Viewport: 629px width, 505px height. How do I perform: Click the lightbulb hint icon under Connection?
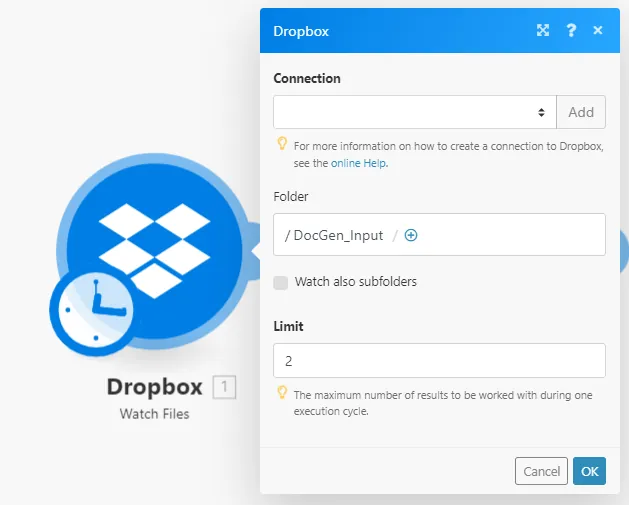(x=282, y=143)
